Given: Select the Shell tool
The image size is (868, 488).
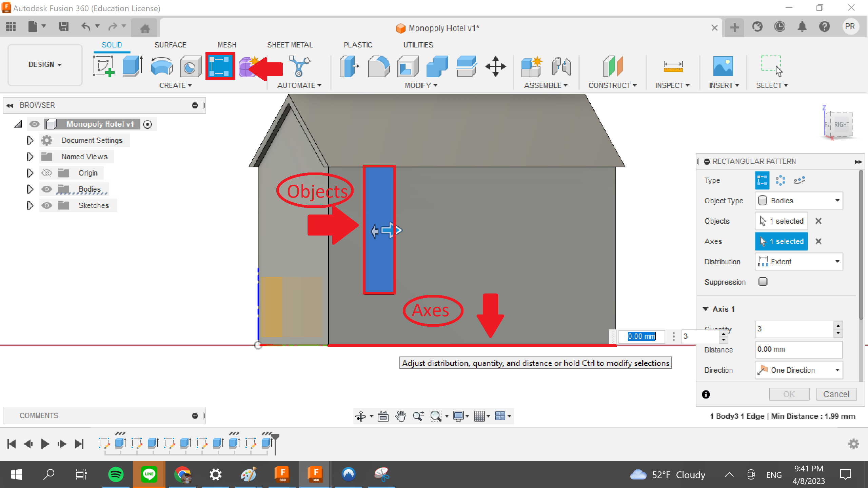Looking at the screenshot, I should [408, 66].
